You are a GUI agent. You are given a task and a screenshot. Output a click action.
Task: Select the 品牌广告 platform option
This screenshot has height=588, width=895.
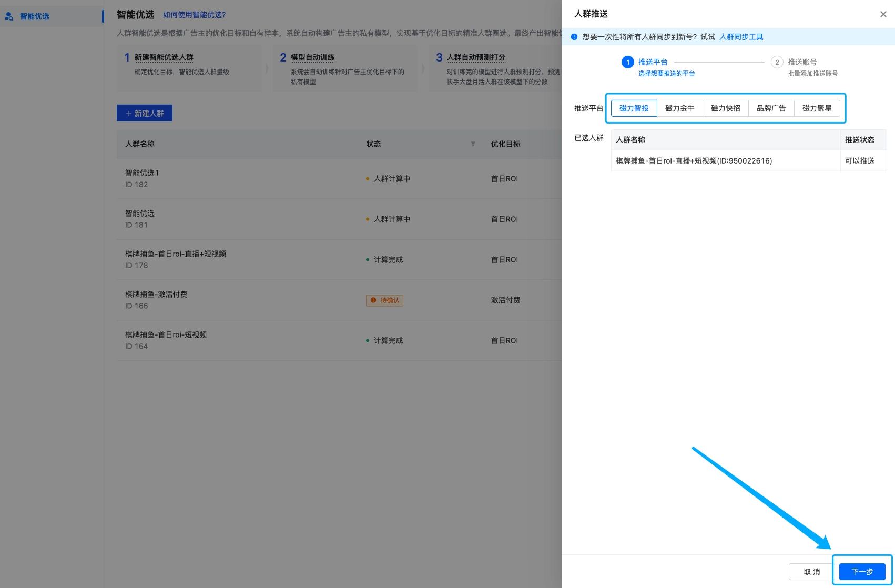pos(771,108)
